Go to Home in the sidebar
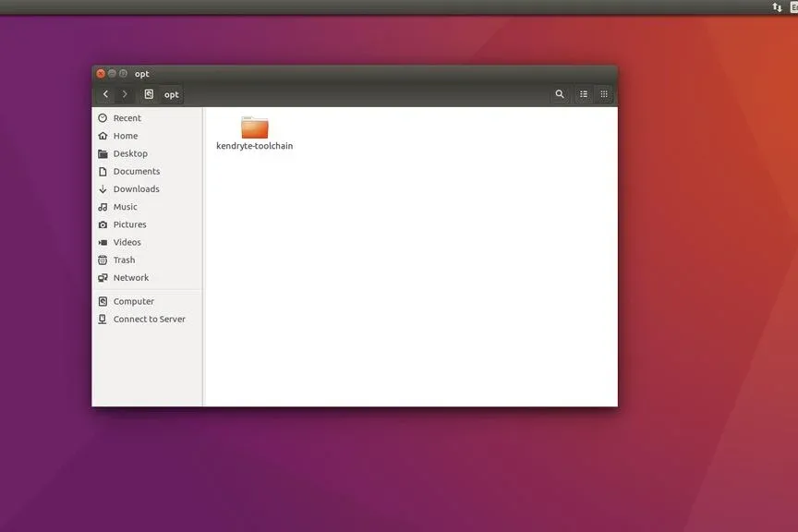This screenshot has height=532, width=798. coord(147,136)
